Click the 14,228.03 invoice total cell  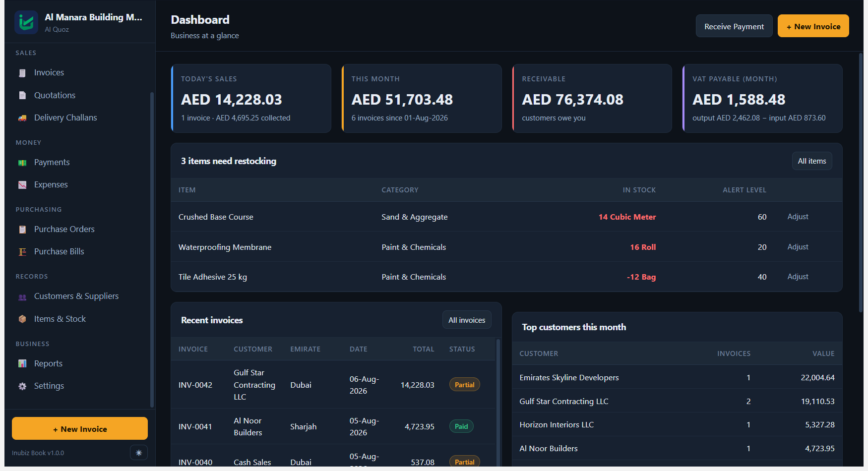[x=417, y=385]
